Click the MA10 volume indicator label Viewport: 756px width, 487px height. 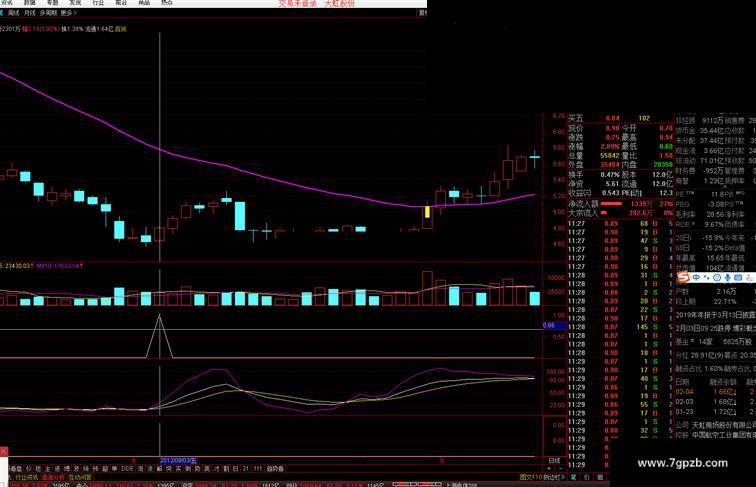coord(60,266)
